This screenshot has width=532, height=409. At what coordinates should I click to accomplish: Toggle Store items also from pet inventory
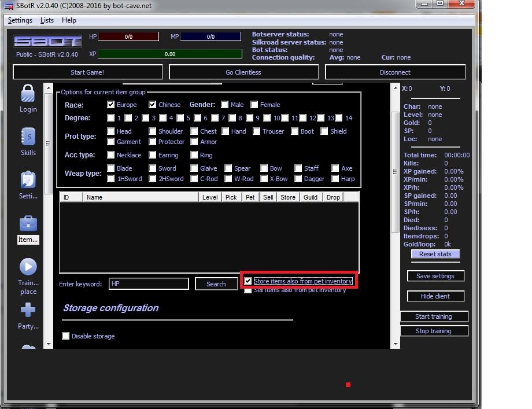click(247, 281)
